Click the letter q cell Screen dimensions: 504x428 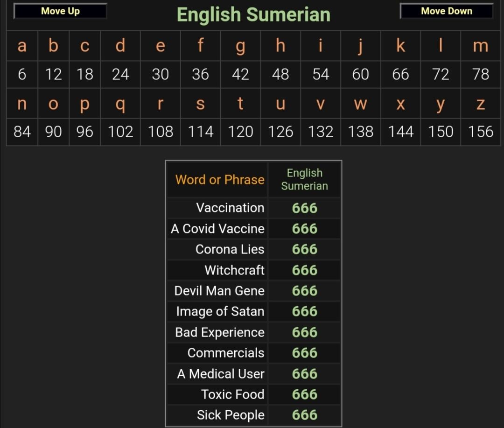[x=120, y=104]
